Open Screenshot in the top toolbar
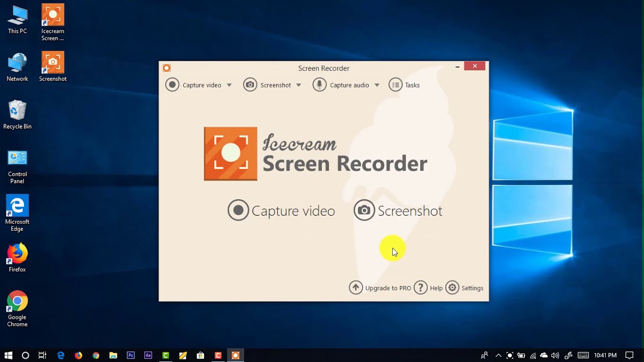The height and width of the screenshot is (362, 644). 267,85
